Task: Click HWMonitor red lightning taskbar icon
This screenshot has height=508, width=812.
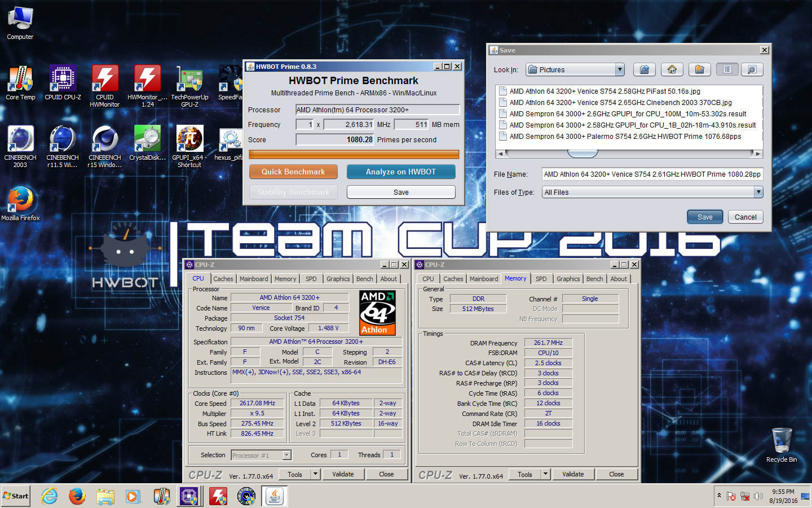Action: click(218, 496)
